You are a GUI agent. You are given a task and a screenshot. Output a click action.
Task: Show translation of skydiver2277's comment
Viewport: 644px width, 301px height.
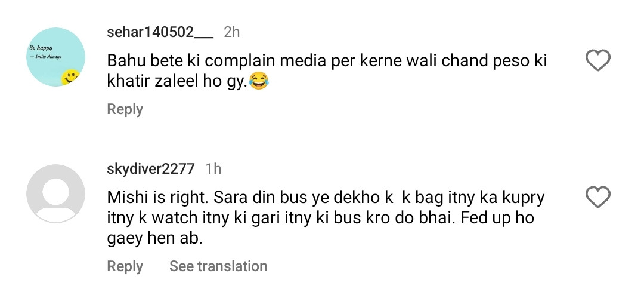click(x=218, y=266)
